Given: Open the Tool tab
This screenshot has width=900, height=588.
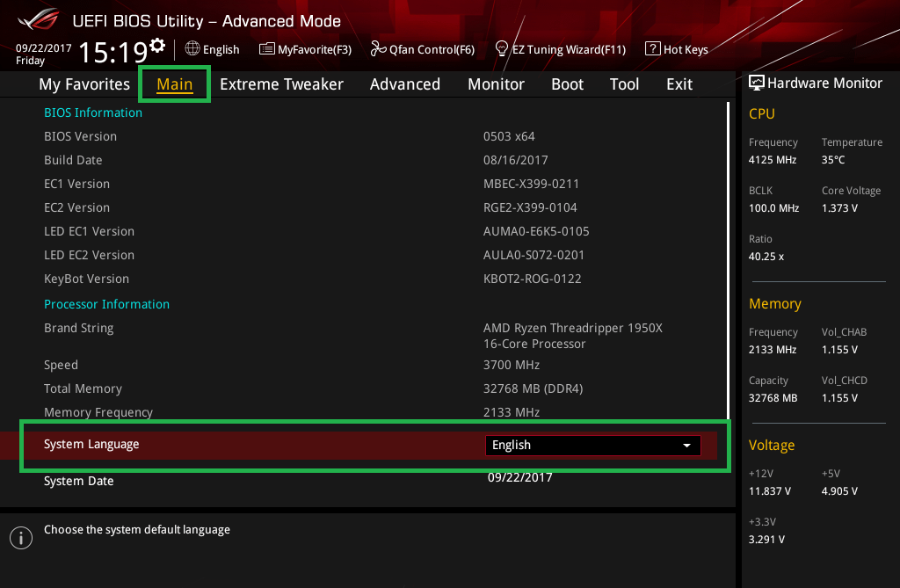Looking at the screenshot, I should click(624, 84).
